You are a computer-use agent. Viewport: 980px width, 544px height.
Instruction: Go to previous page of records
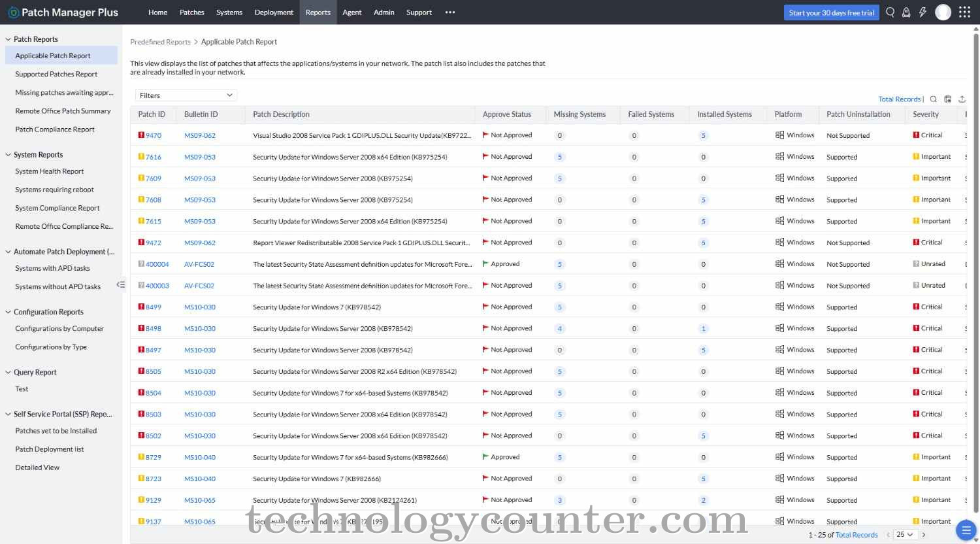pyautogui.click(x=889, y=535)
